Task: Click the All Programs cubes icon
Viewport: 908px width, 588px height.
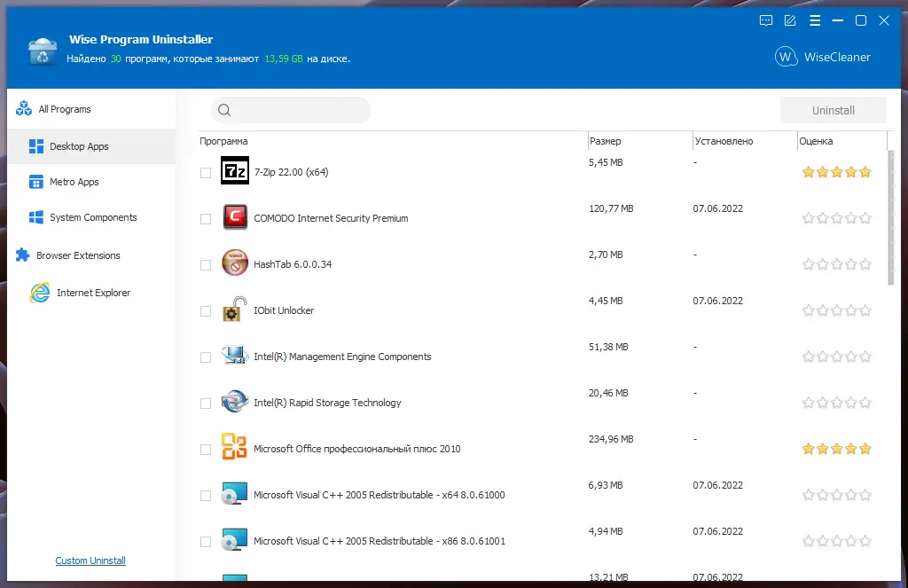Action: (x=24, y=108)
